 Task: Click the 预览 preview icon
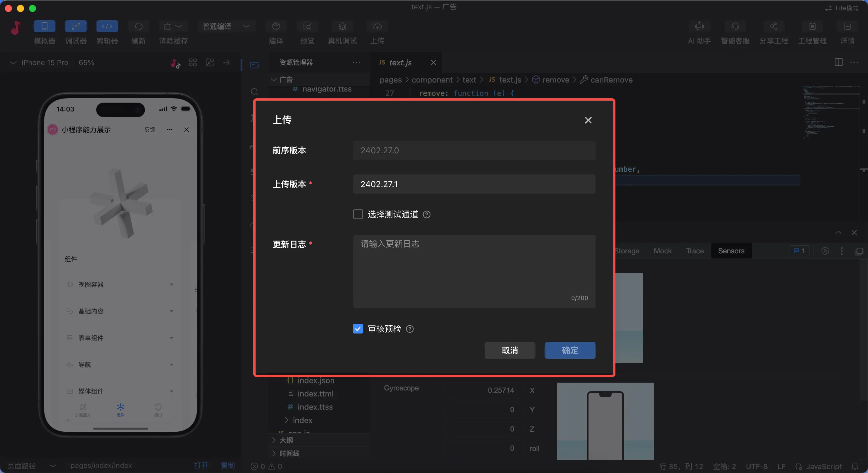[307, 26]
